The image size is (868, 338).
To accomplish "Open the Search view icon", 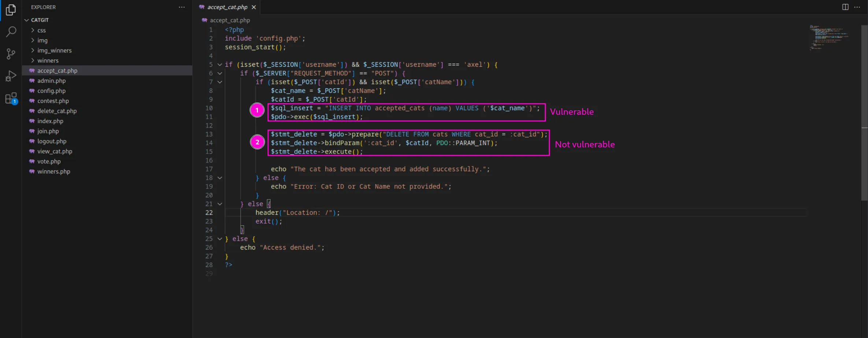I will (11, 32).
